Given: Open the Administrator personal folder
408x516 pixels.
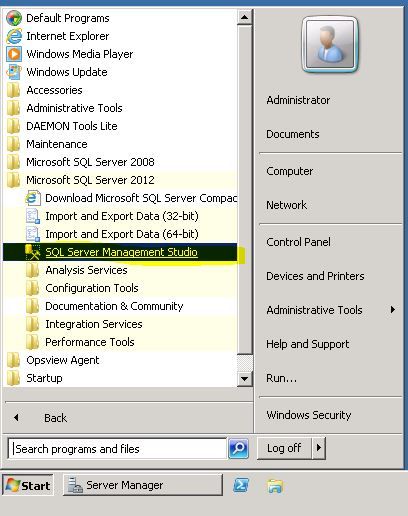Looking at the screenshot, I should point(298,100).
